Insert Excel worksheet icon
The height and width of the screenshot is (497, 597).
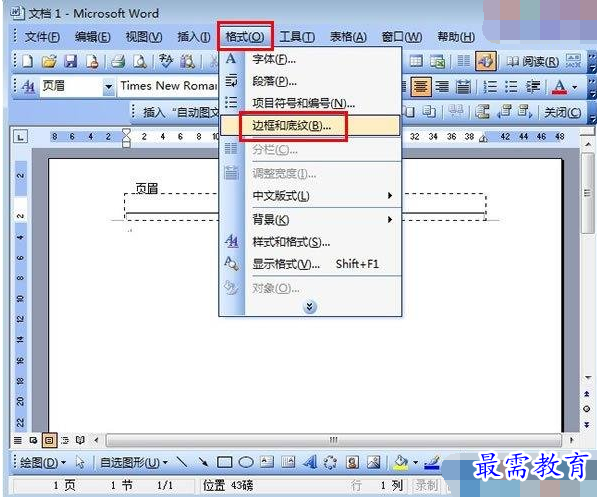(x=438, y=61)
